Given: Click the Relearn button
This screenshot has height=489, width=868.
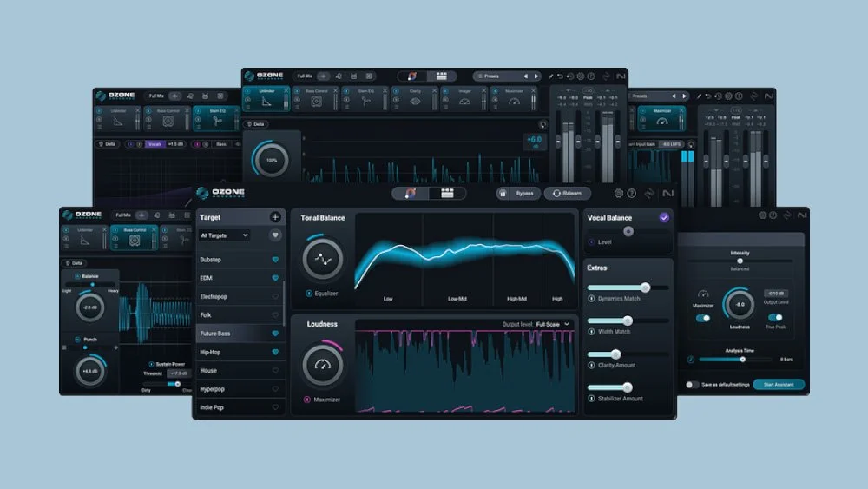Looking at the screenshot, I should tap(567, 194).
